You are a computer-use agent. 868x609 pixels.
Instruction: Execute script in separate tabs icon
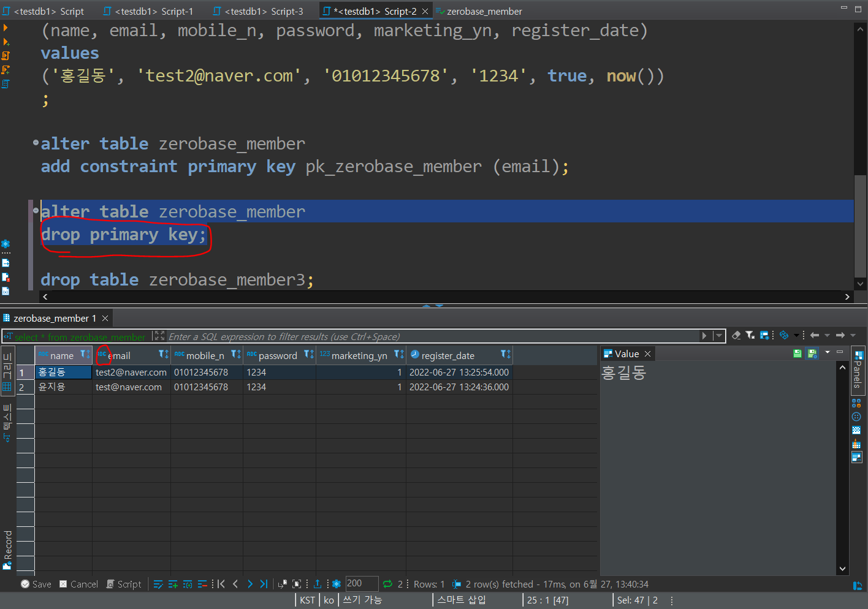6,70
